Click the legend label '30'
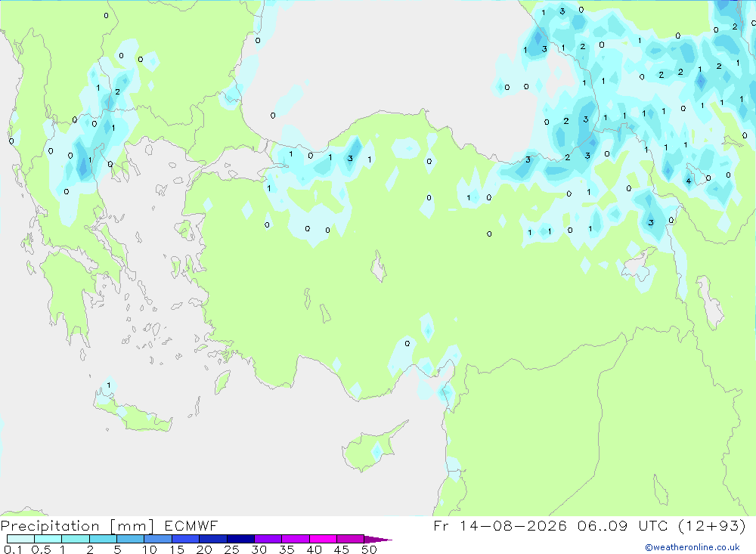 (x=259, y=549)
